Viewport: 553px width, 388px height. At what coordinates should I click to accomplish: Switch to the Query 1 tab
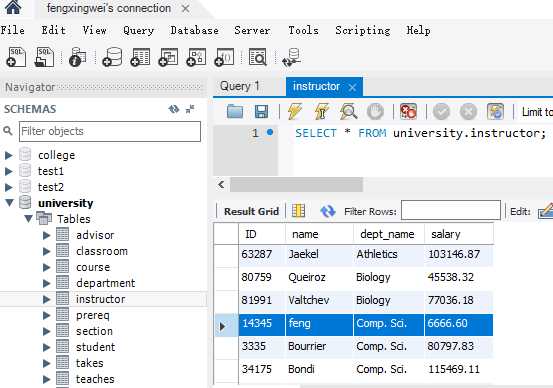(239, 86)
